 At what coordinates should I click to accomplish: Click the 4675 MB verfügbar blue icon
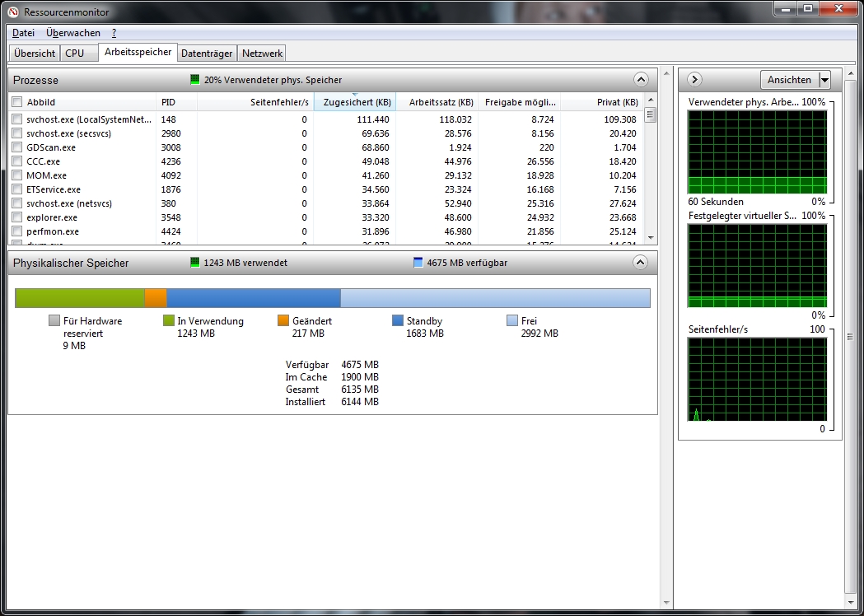(418, 263)
